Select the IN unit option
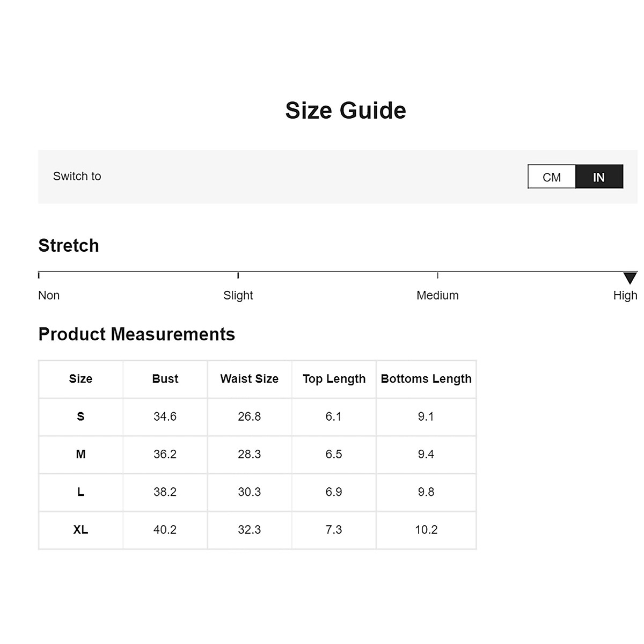Screen dimensions: 644x644 (x=599, y=177)
